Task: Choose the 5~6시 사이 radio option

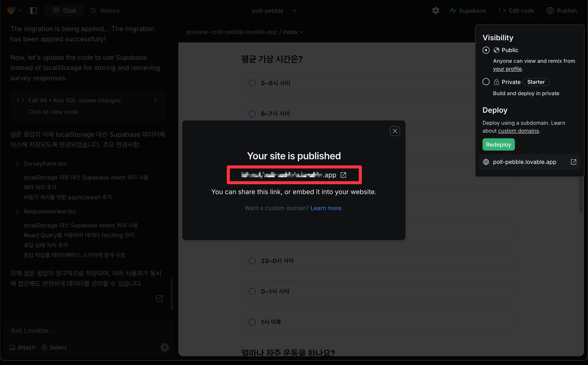Action: (x=252, y=83)
